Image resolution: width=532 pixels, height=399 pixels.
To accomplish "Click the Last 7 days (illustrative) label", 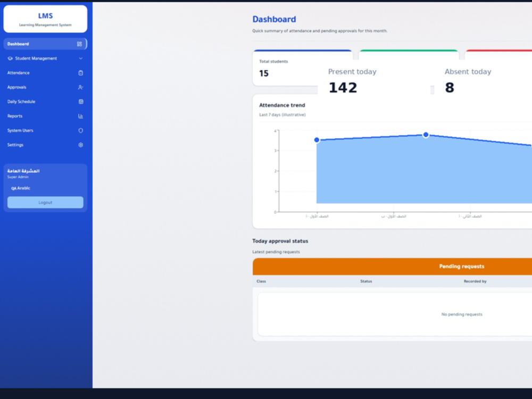I will click(282, 115).
